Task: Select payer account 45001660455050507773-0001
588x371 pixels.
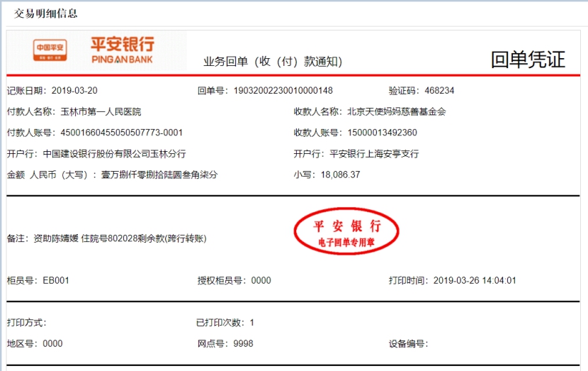Action: [122, 133]
